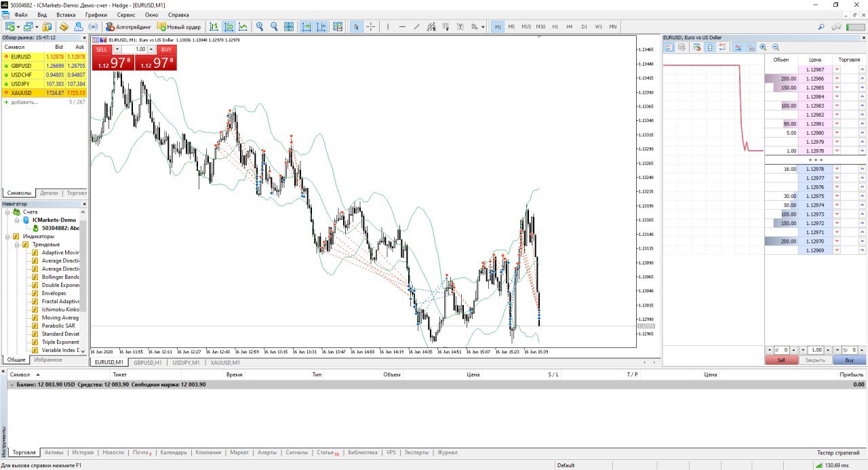Open the signals radio-wave icon
The height and width of the screenshot is (470, 868).
[x=93, y=27]
